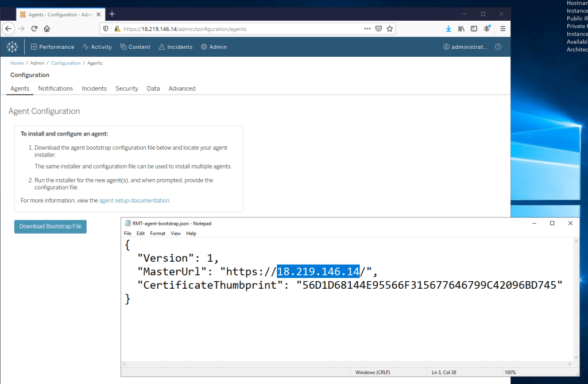Image resolution: width=588 pixels, height=384 pixels.
Task: Open the agent setup documentation link
Action: pos(134,201)
